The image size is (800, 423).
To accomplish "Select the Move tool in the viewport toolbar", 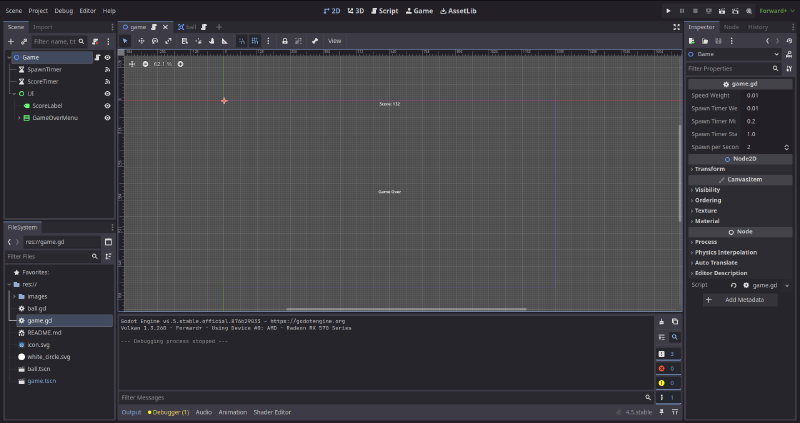I will click(140, 41).
